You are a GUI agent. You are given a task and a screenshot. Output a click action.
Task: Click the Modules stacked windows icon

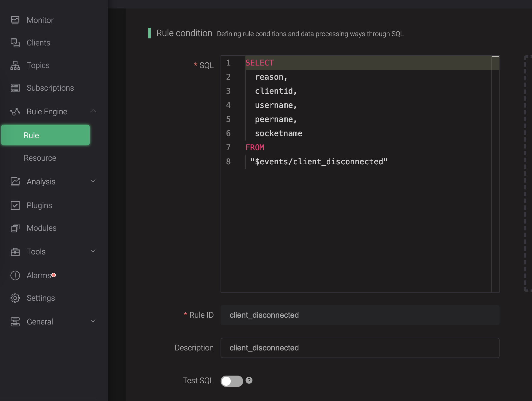pyautogui.click(x=15, y=228)
